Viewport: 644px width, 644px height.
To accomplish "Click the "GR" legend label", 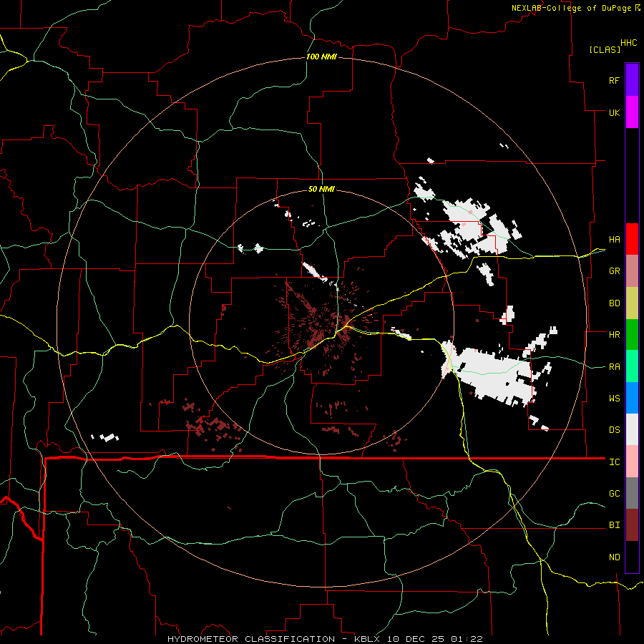I will point(615,271).
